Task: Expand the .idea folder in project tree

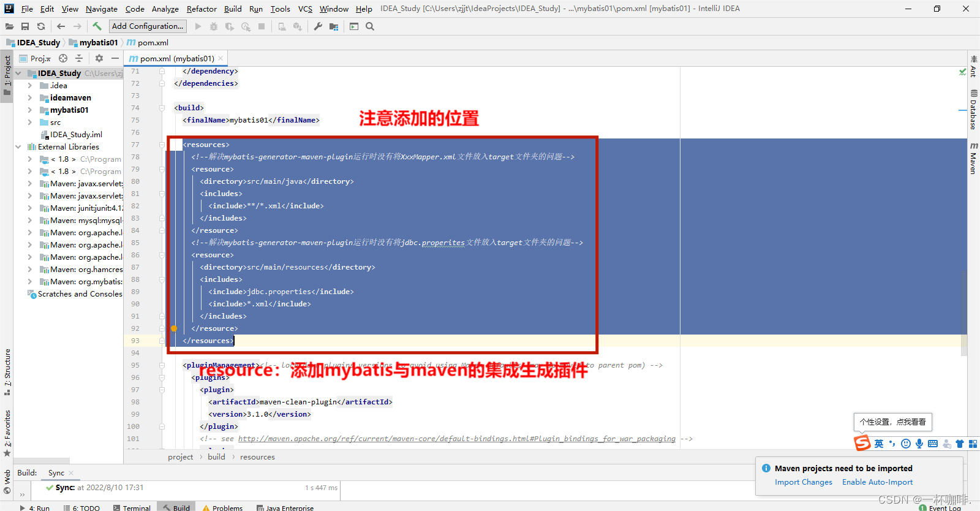Action: click(x=30, y=85)
